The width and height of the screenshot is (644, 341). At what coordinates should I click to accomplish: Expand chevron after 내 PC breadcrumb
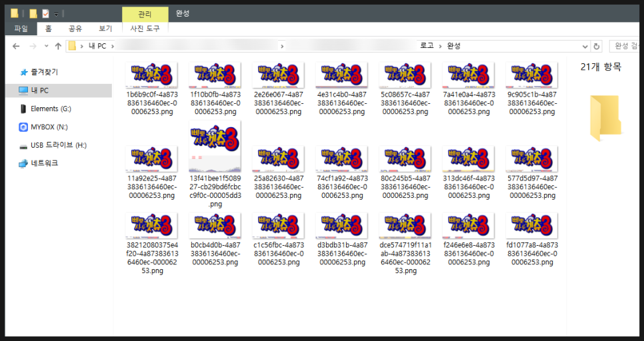[x=113, y=46]
